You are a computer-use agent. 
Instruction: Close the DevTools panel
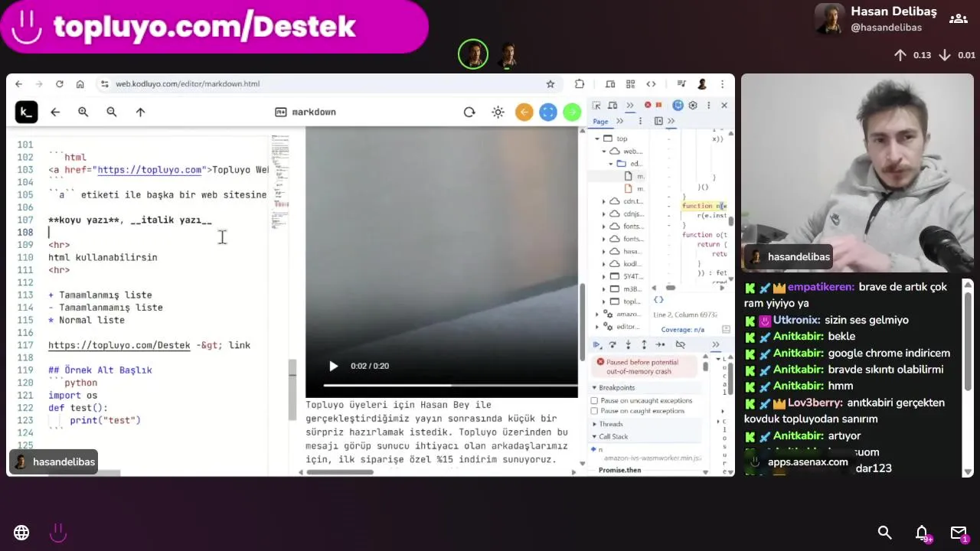point(724,106)
